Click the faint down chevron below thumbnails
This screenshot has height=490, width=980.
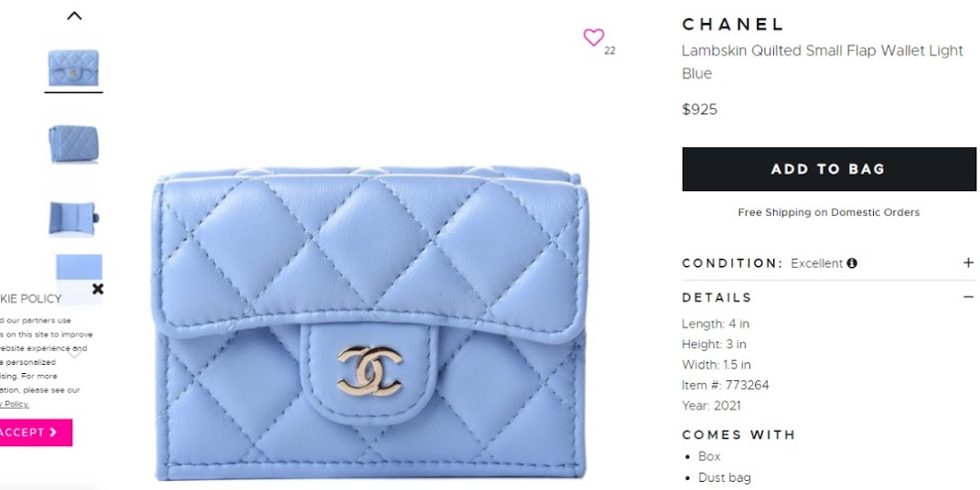[x=74, y=354]
